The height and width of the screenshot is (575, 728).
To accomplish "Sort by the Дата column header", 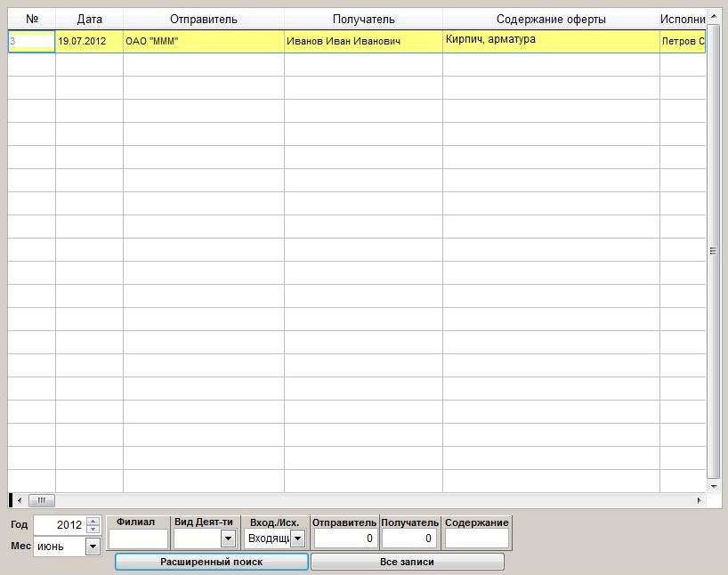I will click(x=89, y=20).
